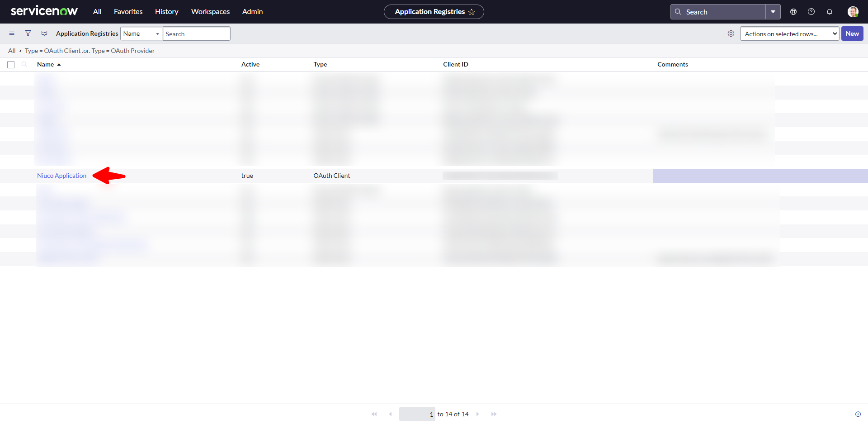Viewport: 868px width, 424px height.
Task: Open the Workspaces menu
Action: 211,12
